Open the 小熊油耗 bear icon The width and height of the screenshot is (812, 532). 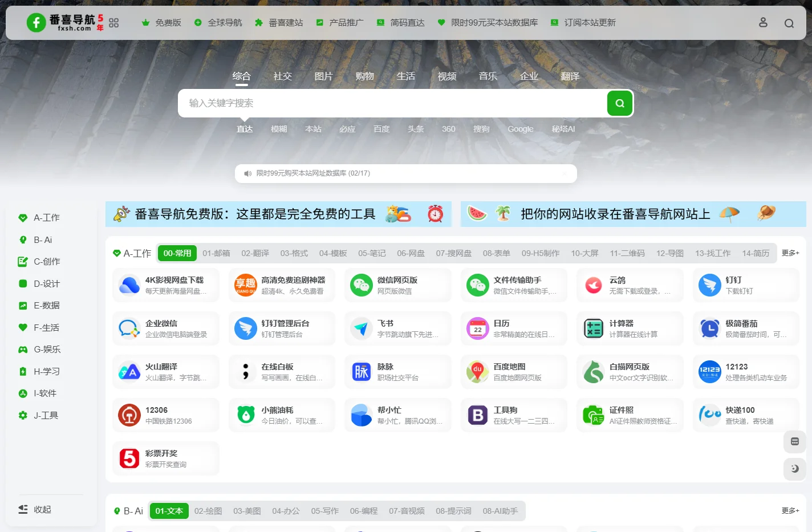[246, 415]
